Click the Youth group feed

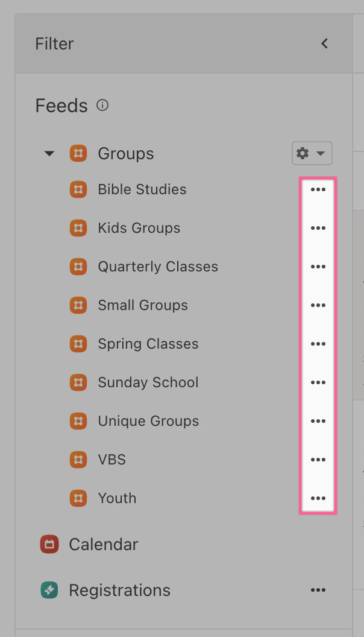coord(117,498)
